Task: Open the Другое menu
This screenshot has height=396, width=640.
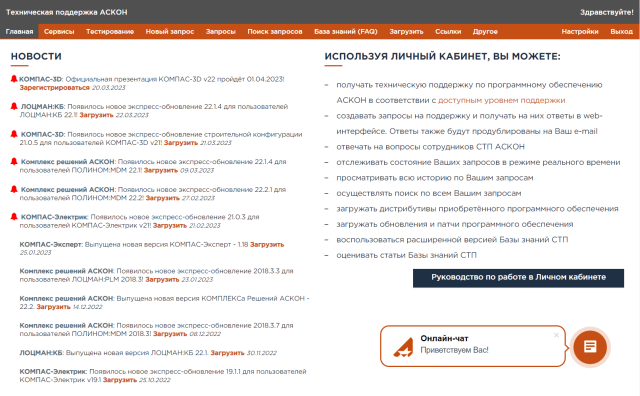Action: click(485, 31)
